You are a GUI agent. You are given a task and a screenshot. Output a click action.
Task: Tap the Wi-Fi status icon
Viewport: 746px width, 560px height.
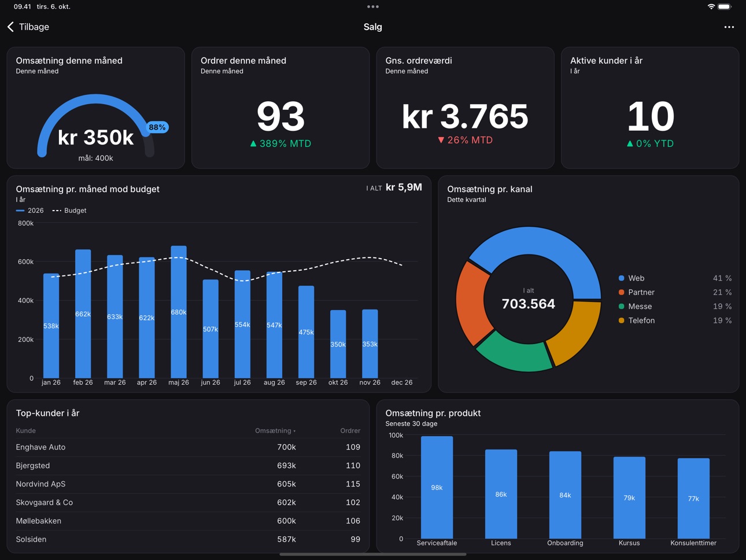tap(711, 7)
